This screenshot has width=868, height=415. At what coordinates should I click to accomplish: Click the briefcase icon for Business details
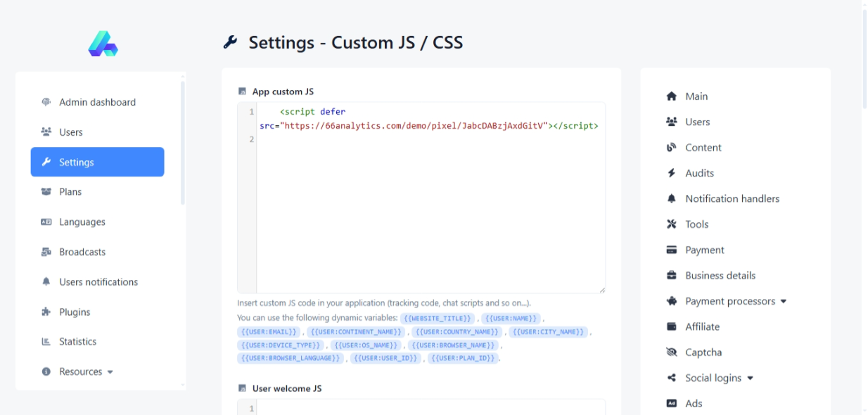671,276
